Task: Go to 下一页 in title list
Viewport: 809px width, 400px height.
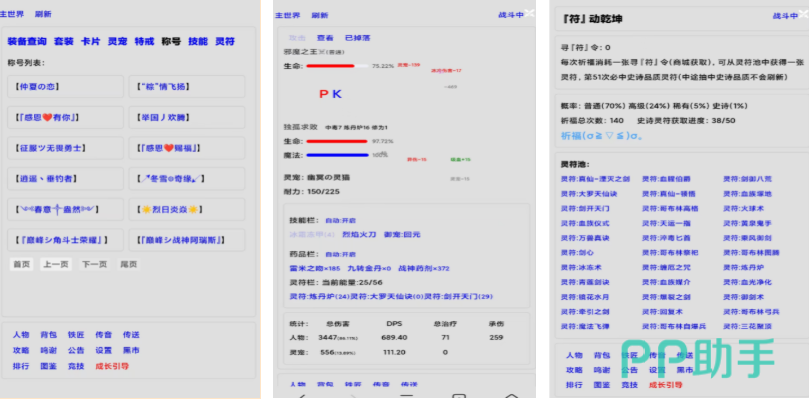Action: tap(94, 264)
